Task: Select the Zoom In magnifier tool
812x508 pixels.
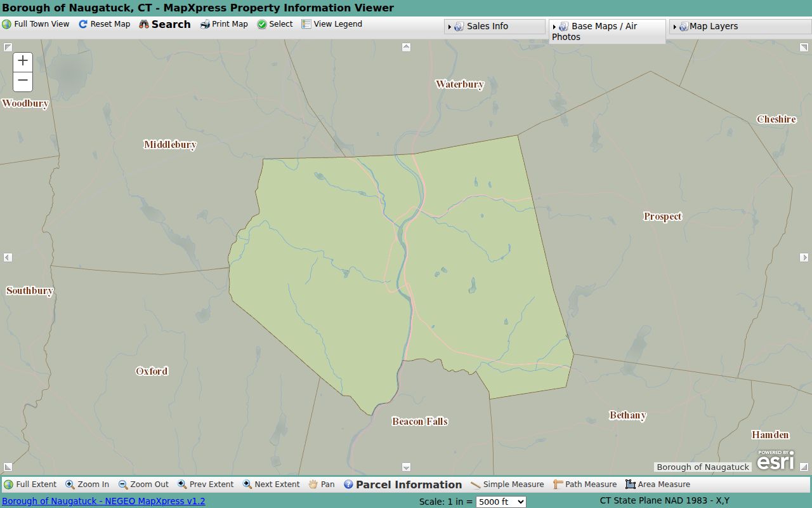Action: coord(70,485)
